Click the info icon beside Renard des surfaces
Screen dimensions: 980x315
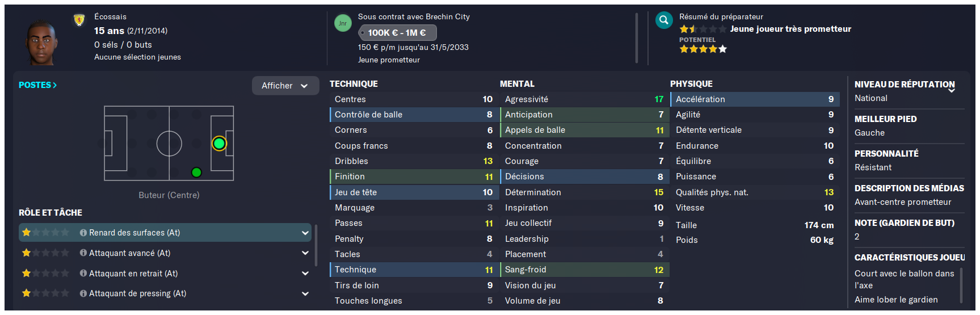pyautogui.click(x=83, y=233)
